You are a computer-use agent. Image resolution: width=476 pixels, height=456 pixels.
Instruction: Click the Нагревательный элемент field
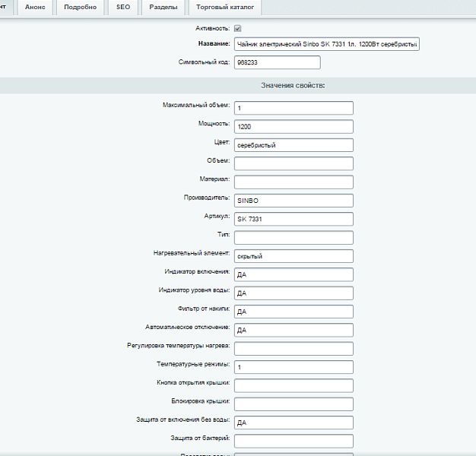click(294, 256)
